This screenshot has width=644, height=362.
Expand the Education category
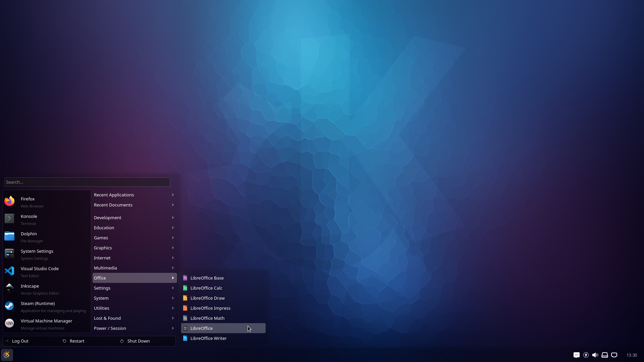tap(135, 228)
